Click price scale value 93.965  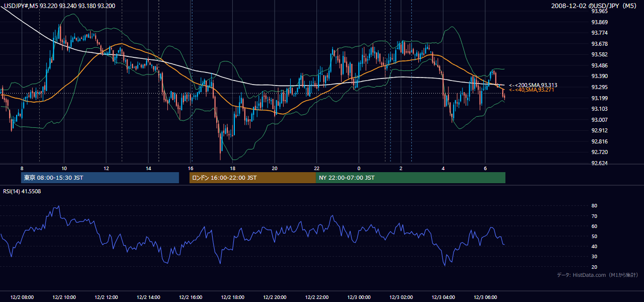coord(599,11)
